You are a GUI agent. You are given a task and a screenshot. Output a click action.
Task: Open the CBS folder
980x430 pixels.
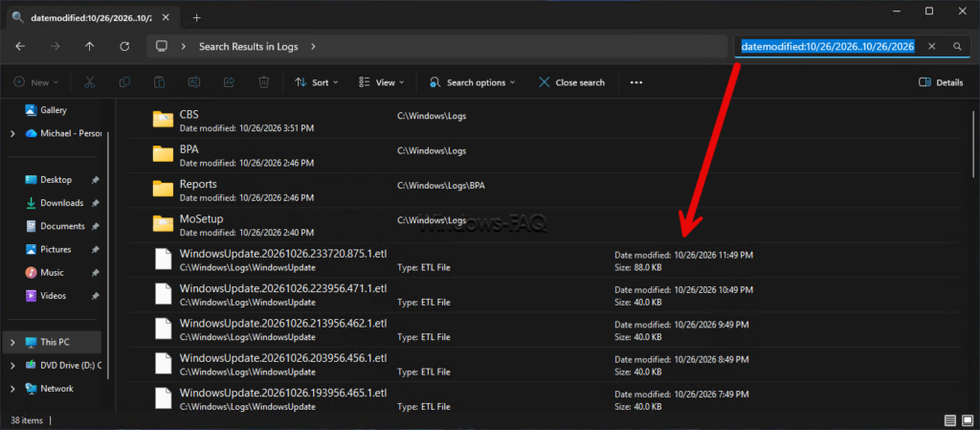coord(545,121)
